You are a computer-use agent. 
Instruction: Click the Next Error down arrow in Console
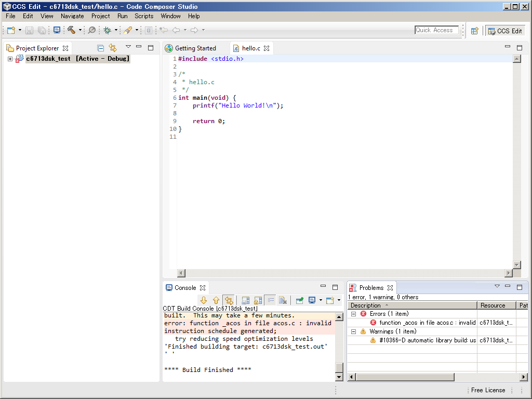pyautogui.click(x=204, y=300)
